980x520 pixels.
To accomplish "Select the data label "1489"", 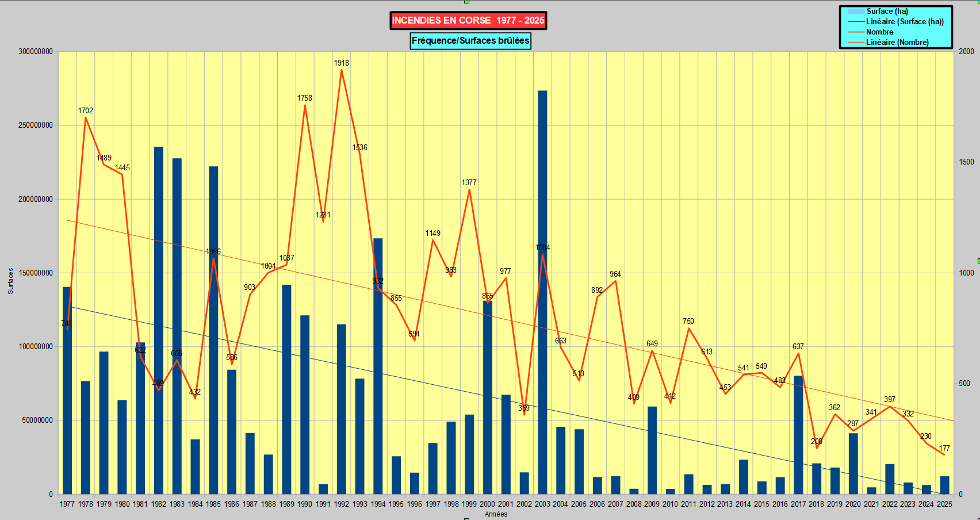I will (x=104, y=158).
